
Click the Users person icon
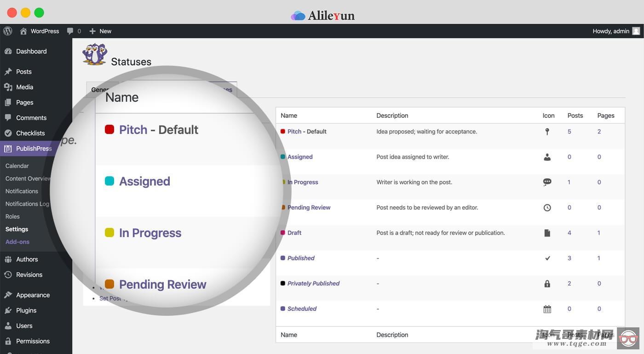click(x=8, y=326)
